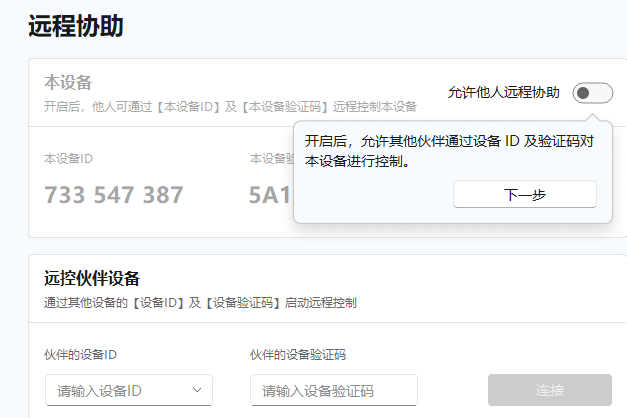Expand the 请输入设备ID dropdown chevron
This screenshot has height=418, width=627.
coord(197,390)
